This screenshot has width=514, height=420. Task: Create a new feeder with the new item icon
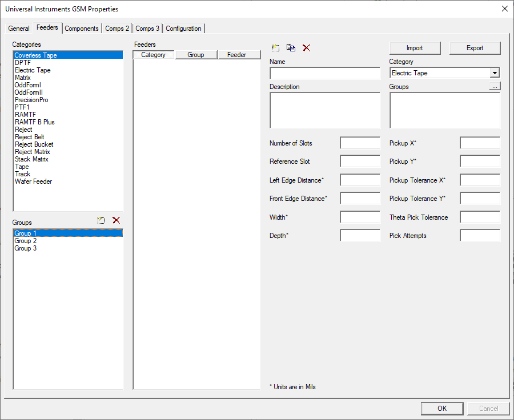pos(276,48)
